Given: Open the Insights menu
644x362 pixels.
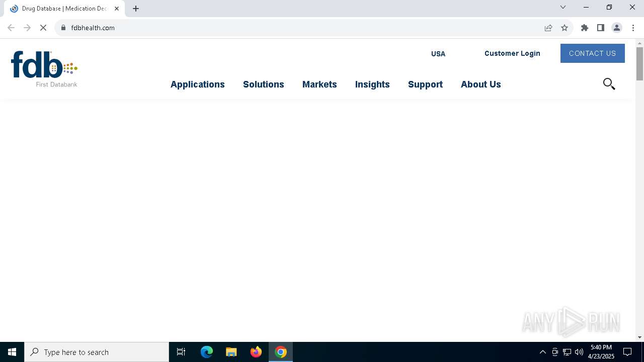Looking at the screenshot, I should coord(372,84).
